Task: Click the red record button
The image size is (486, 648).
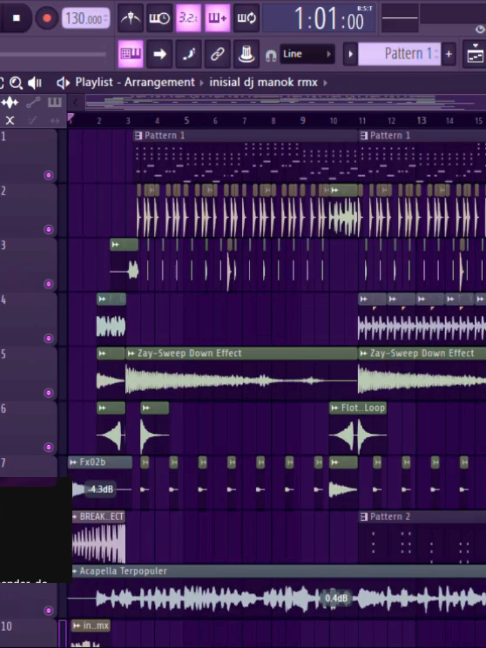Action: [46, 18]
